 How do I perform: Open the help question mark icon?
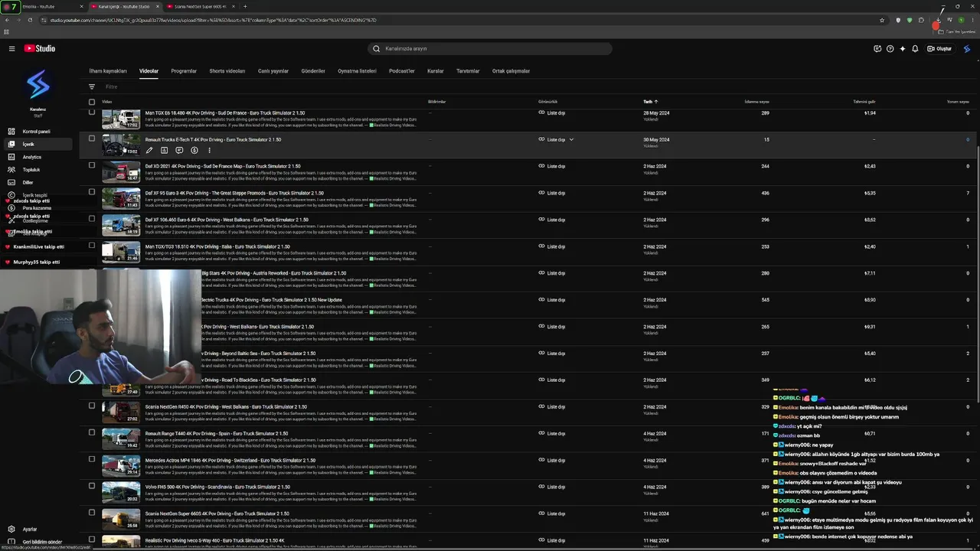[890, 48]
